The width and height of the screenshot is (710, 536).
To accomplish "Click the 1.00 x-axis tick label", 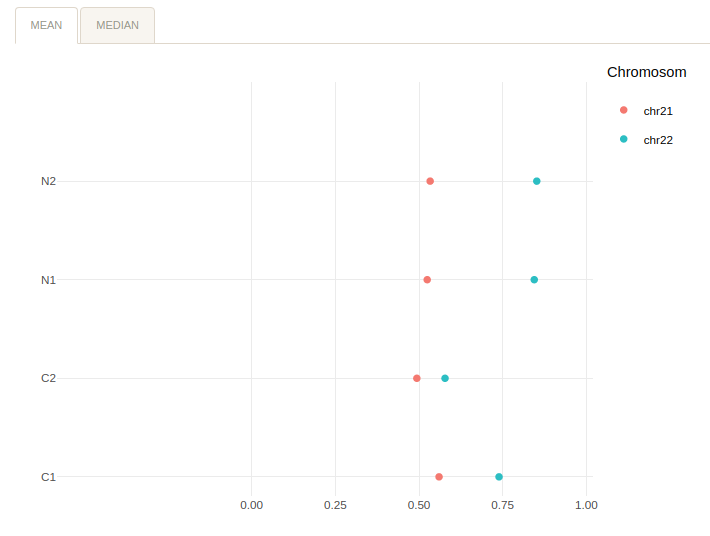I will pyautogui.click(x=586, y=505).
